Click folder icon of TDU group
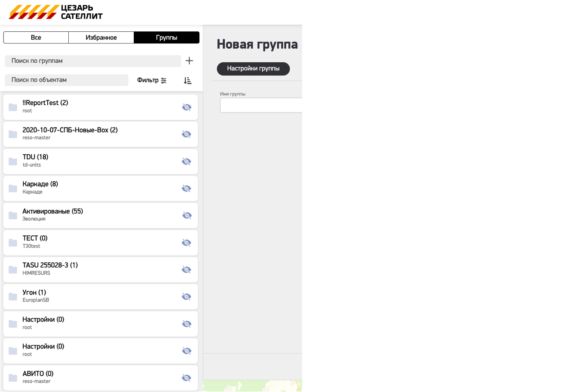The image size is (588, 392). click(13, 161)
